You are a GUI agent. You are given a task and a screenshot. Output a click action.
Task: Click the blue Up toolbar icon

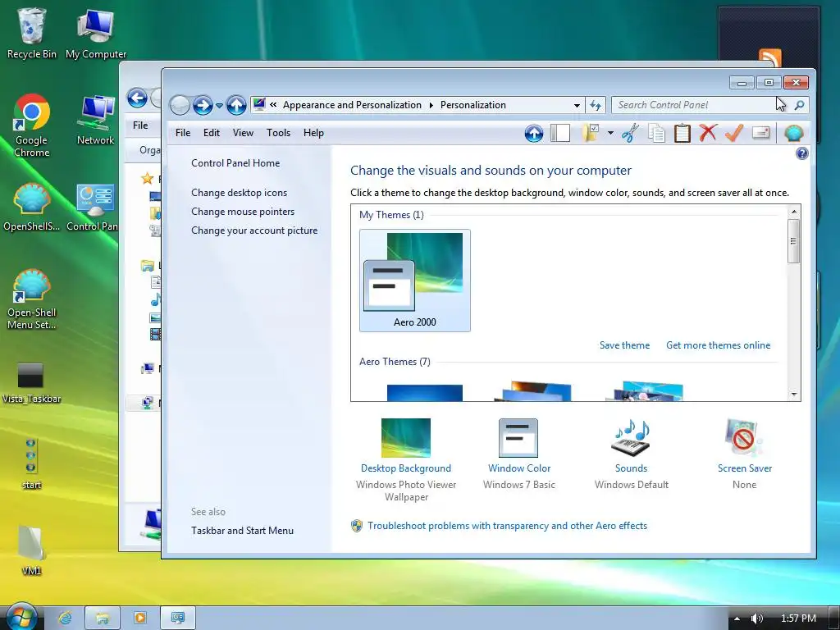(533, 133)
